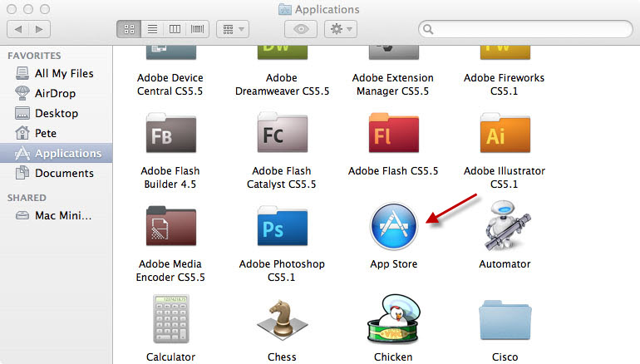Click the Applications title bar folder icon

tap(285, 9)
